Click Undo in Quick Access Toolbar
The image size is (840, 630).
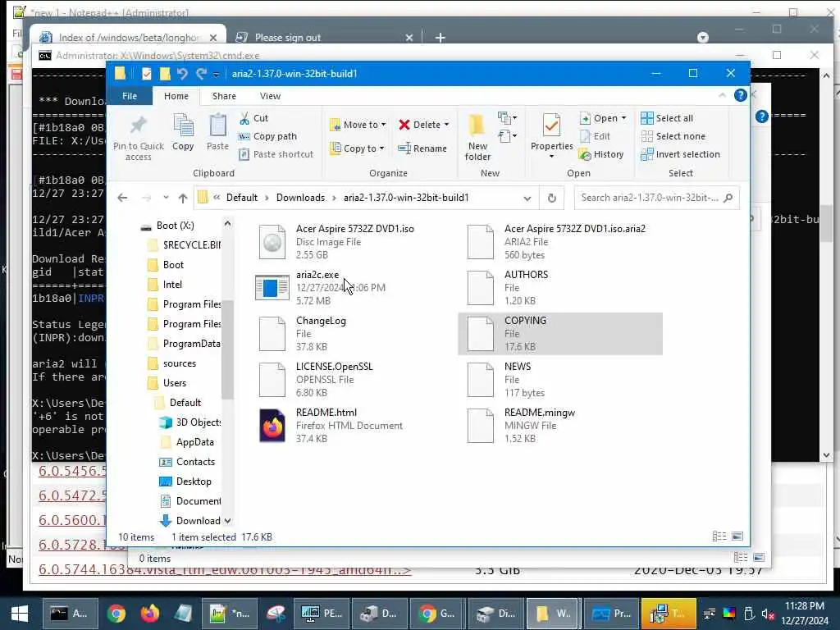point(182,73)
